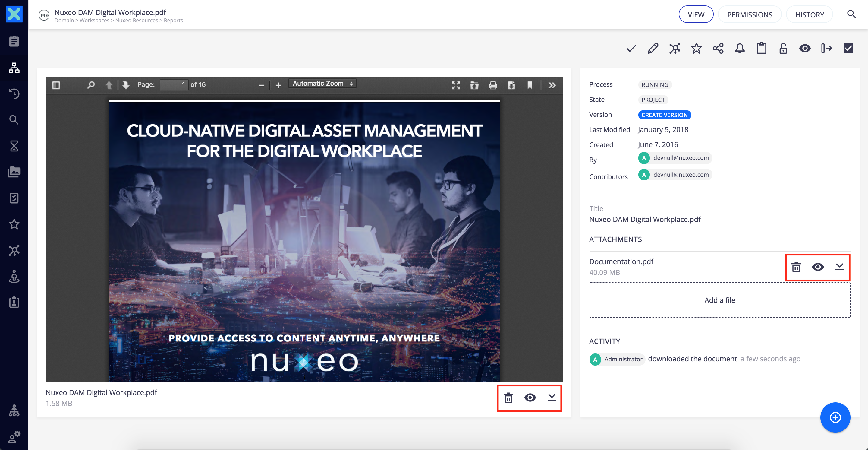
Task: Open the tasks checklist icon in sidebar
Action: point(14,198)
